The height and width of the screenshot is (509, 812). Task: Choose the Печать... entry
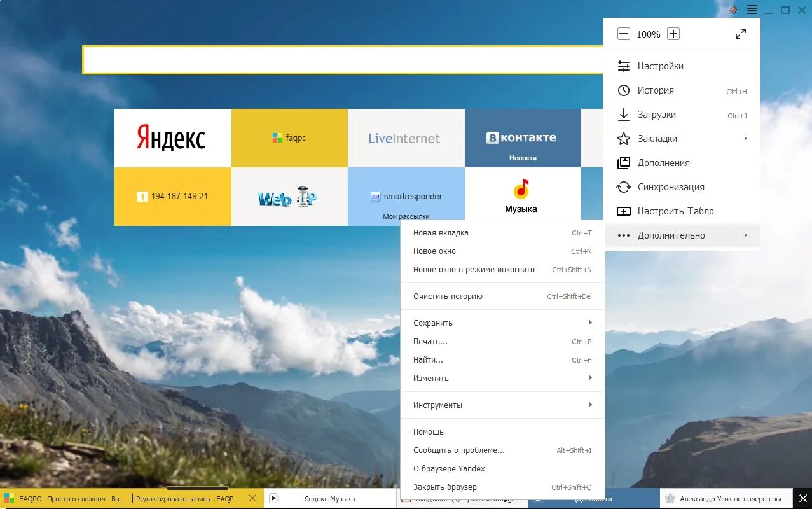502,342
